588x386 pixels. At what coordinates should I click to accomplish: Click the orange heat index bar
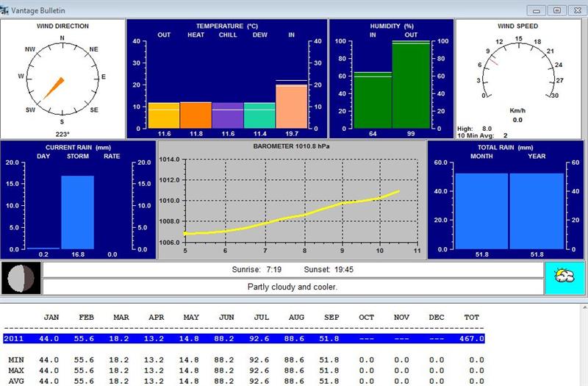[x=196, y=115]
